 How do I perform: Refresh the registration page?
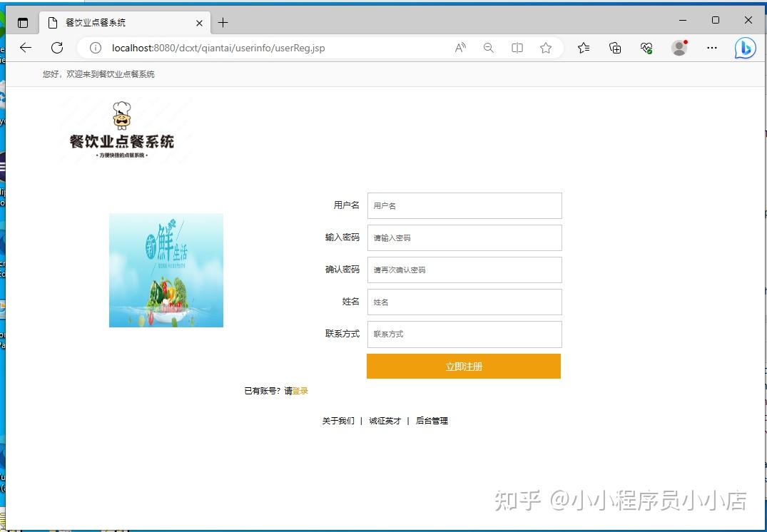57,48
